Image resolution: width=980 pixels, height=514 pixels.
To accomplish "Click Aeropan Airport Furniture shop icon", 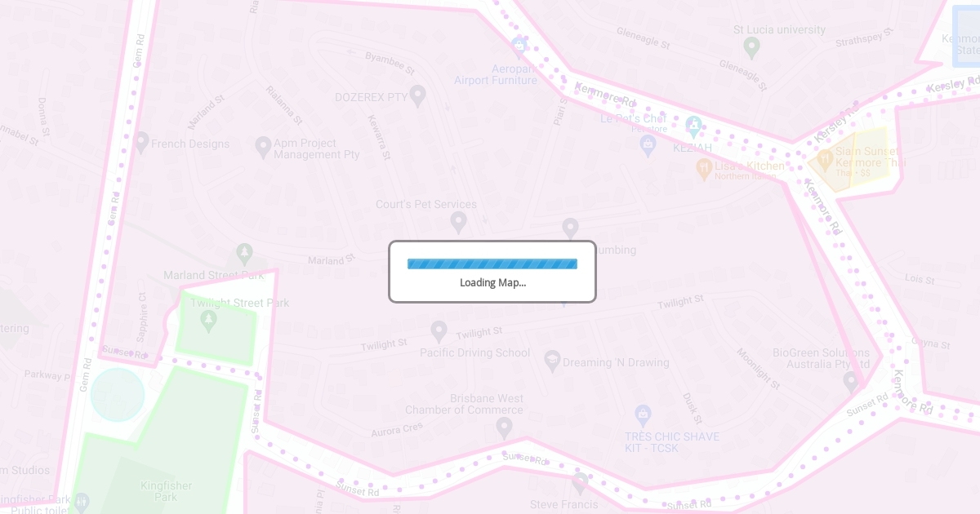I will click(x=518, y=44).
